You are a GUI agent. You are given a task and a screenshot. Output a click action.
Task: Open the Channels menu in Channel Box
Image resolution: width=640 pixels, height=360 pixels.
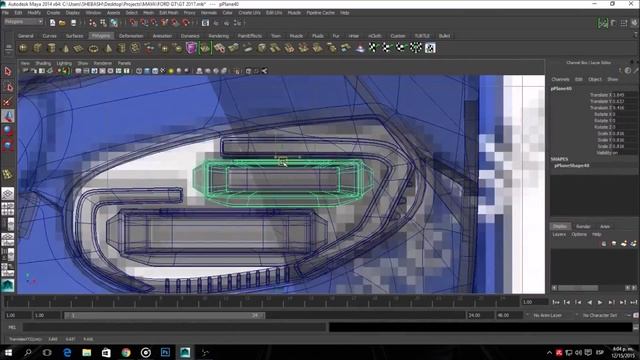(x=560, y=79)
